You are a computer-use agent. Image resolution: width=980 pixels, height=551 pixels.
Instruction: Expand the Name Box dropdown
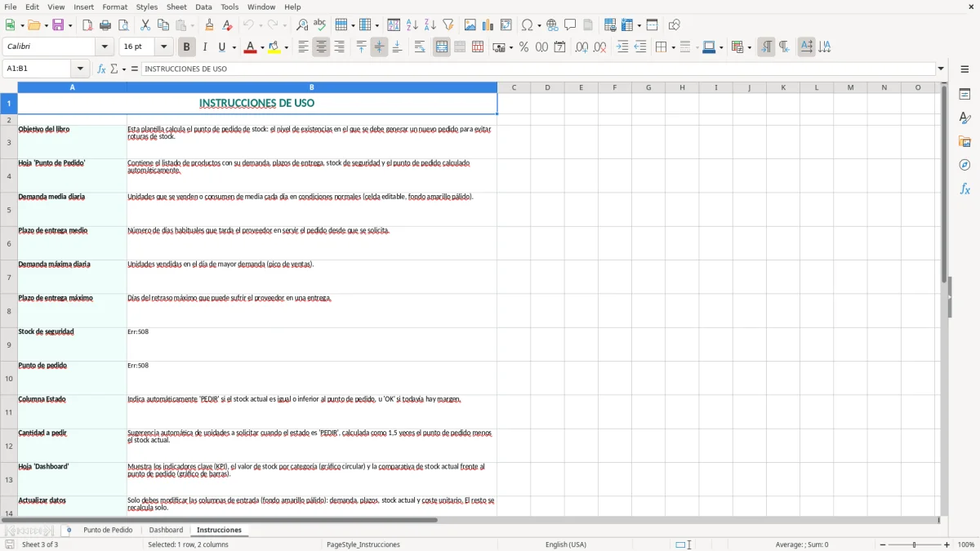click(x=80, y=69)
